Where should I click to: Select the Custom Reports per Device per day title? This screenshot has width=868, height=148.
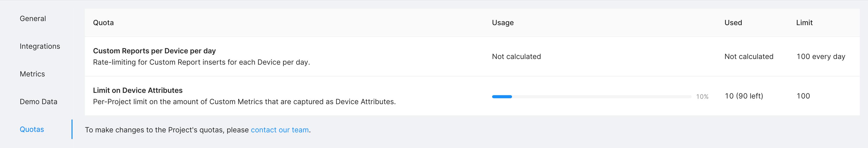coord(154,51)
